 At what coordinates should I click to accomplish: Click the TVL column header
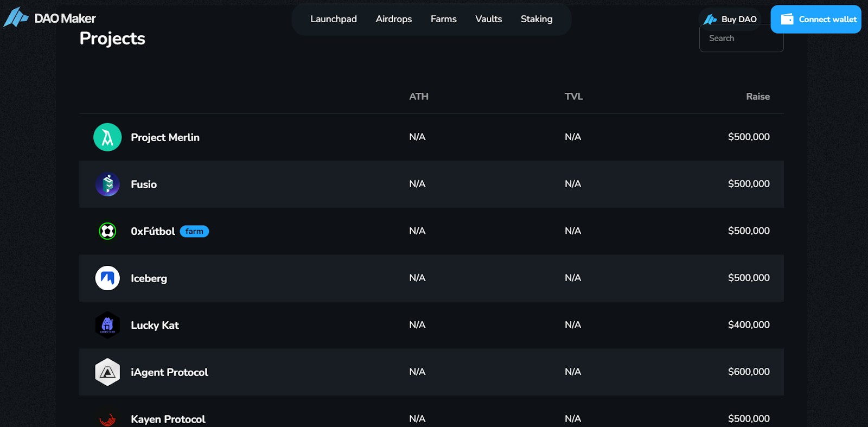pos(573,96)
